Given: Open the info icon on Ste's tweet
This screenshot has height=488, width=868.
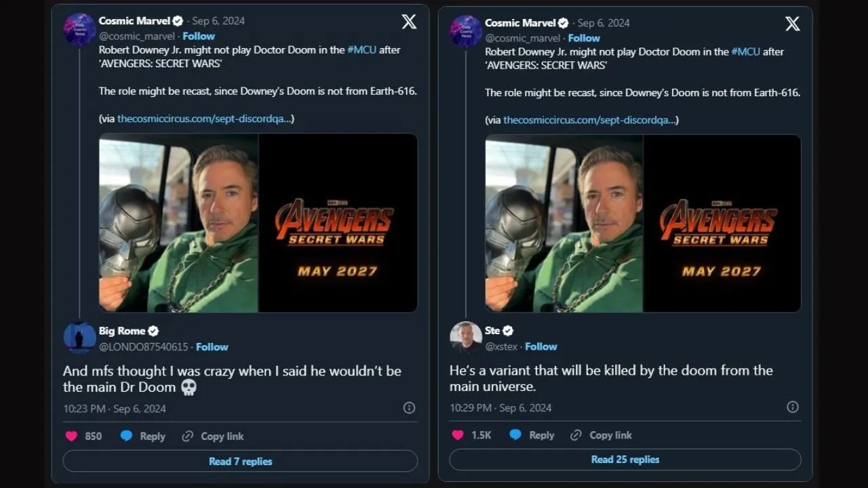Looking at the screenshot, I should tap(792, 407).
